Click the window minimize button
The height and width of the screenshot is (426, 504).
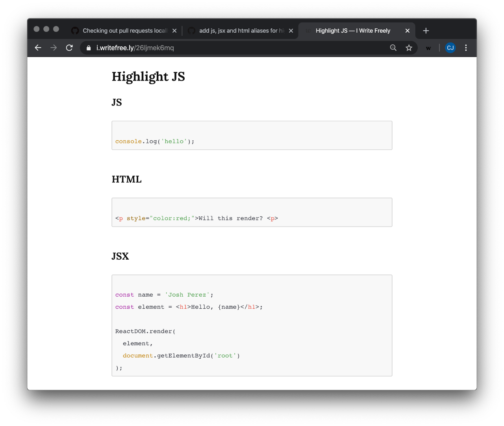coord(46,29)
